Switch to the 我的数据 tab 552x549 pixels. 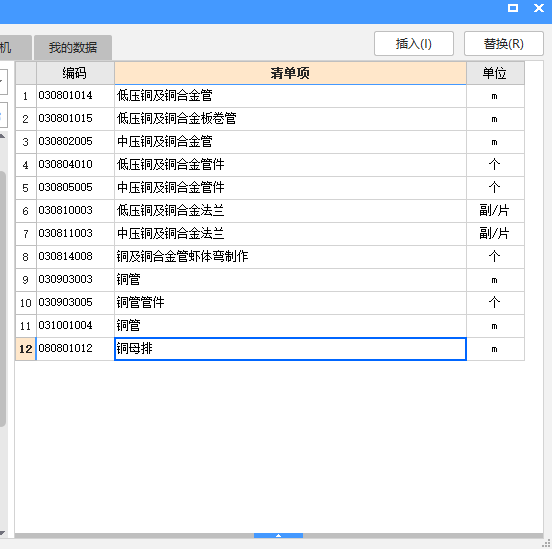73,48
